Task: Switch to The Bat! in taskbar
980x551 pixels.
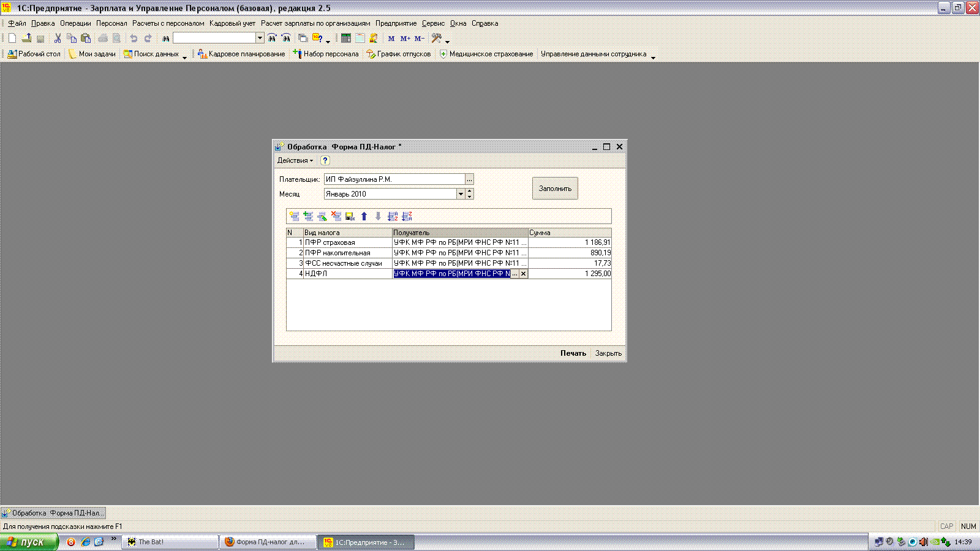Action: [170, 542]
